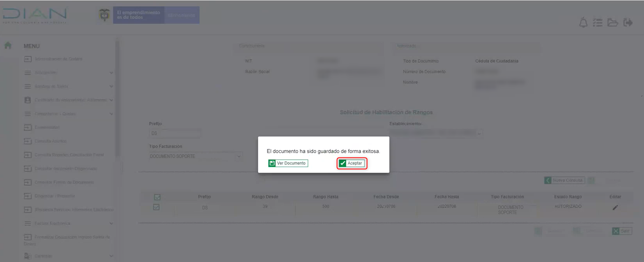This screenshot has height=262, width=644.
Task: Toggle the select-all checkbox in table header
Action: coord(157,197)
